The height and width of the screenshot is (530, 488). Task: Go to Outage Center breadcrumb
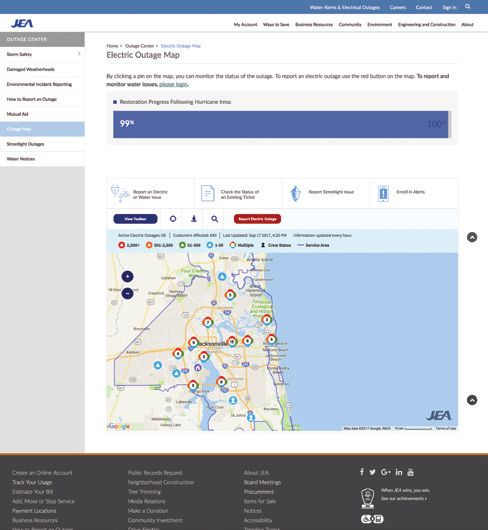(139, 46)
